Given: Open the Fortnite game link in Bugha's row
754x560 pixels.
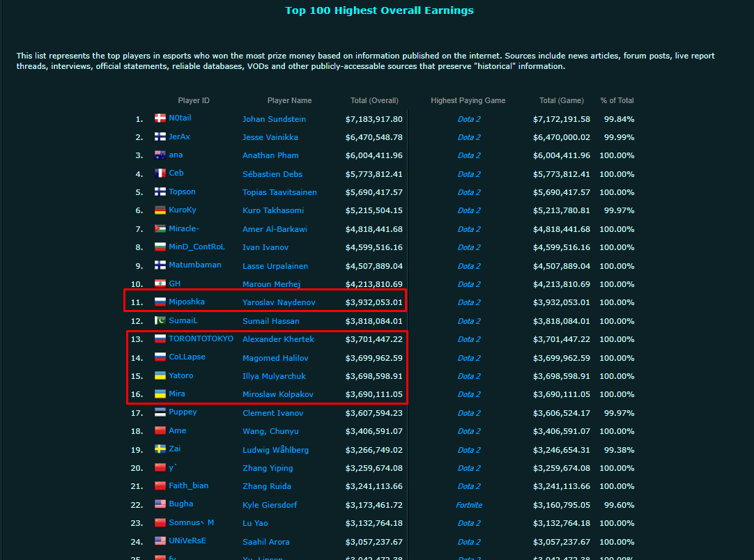Looking at the screenshot, I should 469,505.
